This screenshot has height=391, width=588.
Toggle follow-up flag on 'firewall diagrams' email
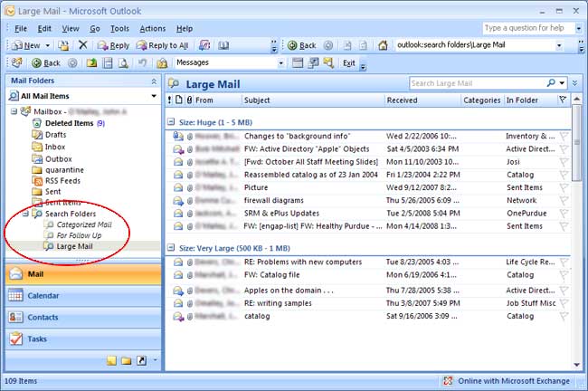(x=563, y=201)
